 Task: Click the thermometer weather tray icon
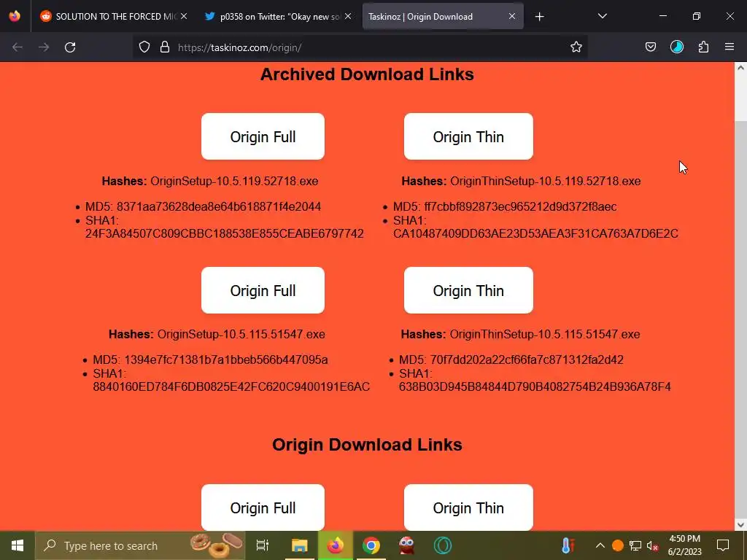coord(568,545)
